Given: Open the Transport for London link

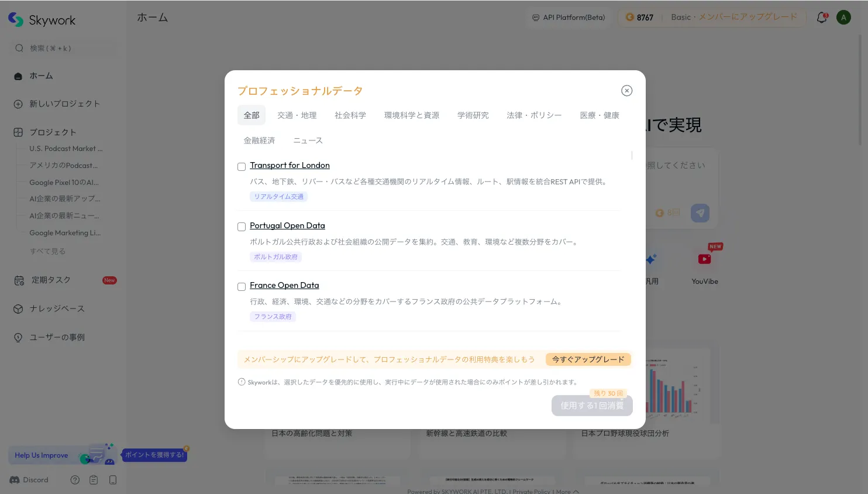Looking at the screenshot, I should pyautogui.click(x=290, y=166).
